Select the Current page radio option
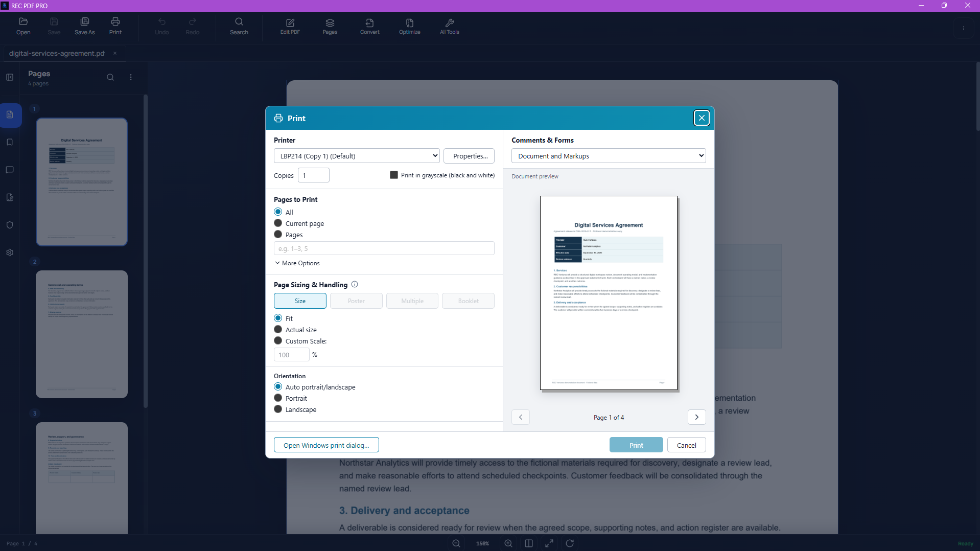The height and width of the screenshot is (551, 980). point(278,223)
